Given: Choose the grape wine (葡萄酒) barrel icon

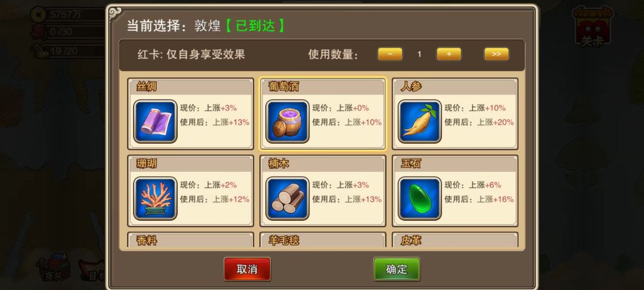Looking at the screenshot, I should coord(287,122).
